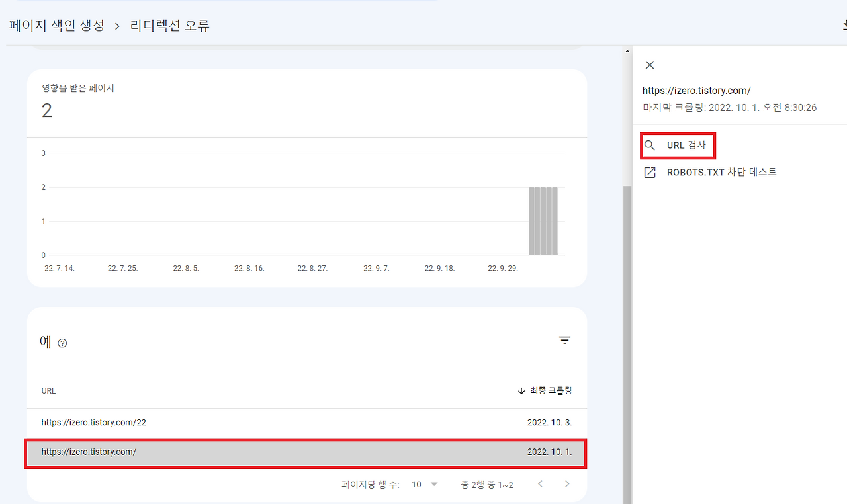Click the 영향을 받은 페이지 count card
The height and width of the screenshot is (504, 847).
point(306,103)
